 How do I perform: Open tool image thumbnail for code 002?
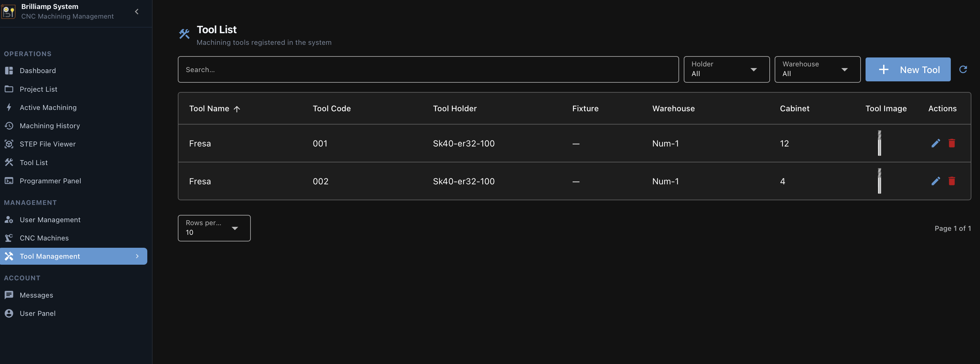point(879,181)
